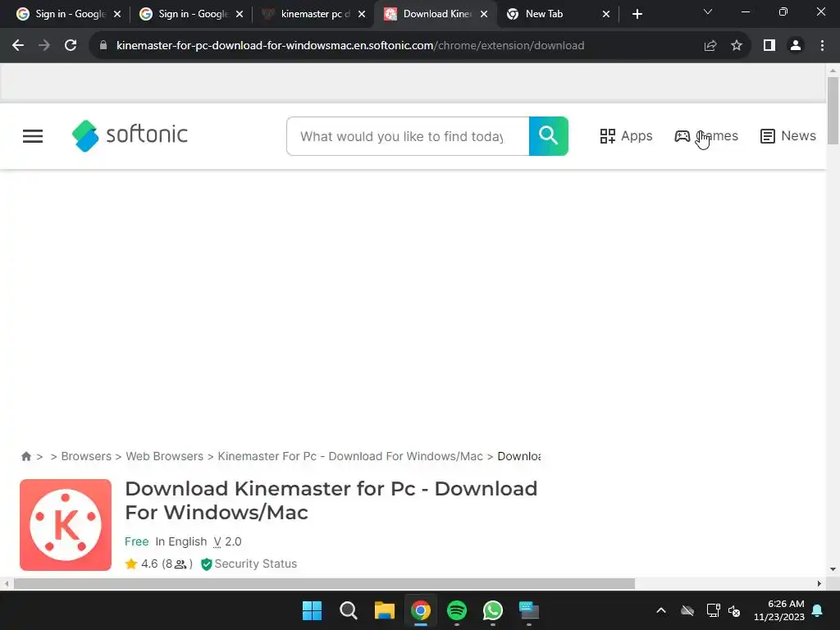The height and width of the screenshot is (630, 840).
Task: Open the Windows Start menu
Action: coord(313,610)
